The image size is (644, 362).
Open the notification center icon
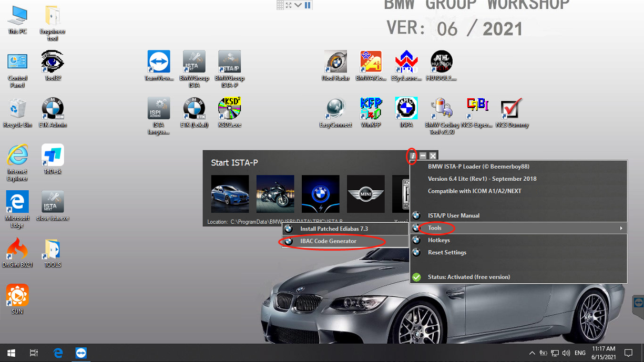click(x=628, y=353)
